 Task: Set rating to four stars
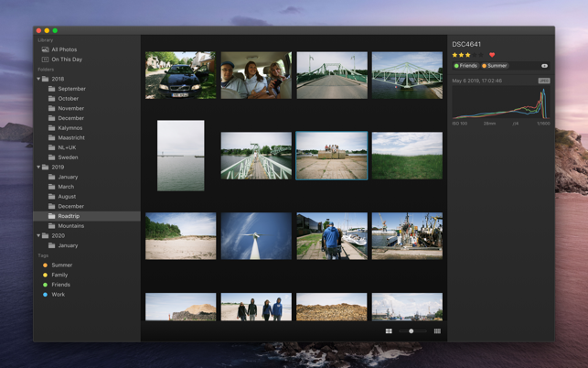[x=474, y=55]
